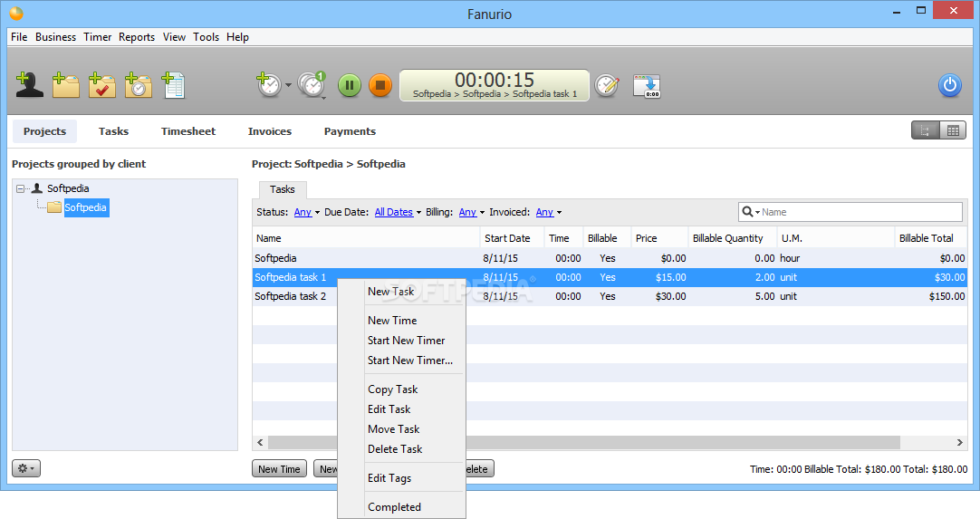
Task: Open the Status Any filter dropdown
Action: pos(307,212)
